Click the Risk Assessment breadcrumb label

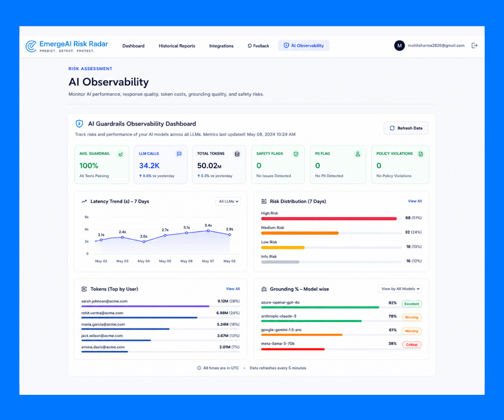pos(90,68)
